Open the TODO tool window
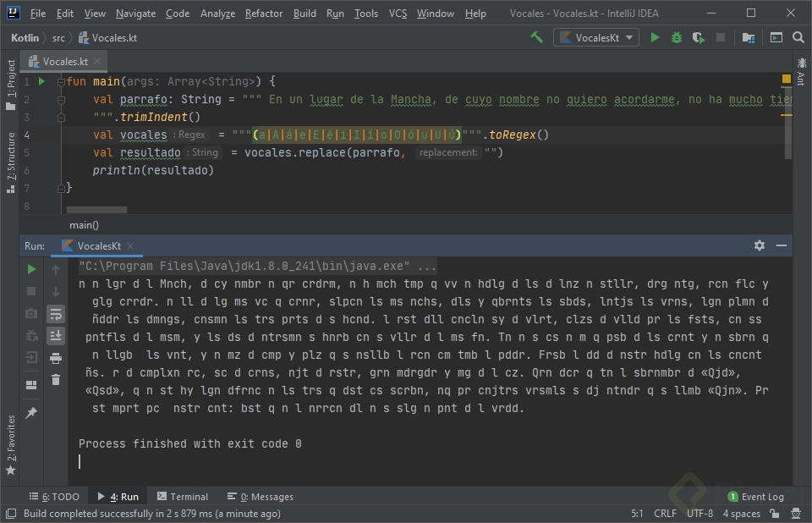Viewport: 812px width, 523px height. (54, 497)
